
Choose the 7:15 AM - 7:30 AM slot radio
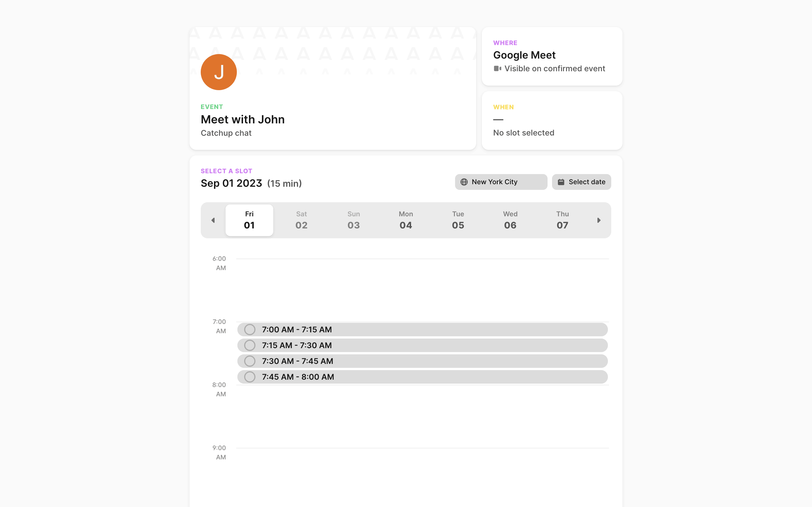coord(250,345)
